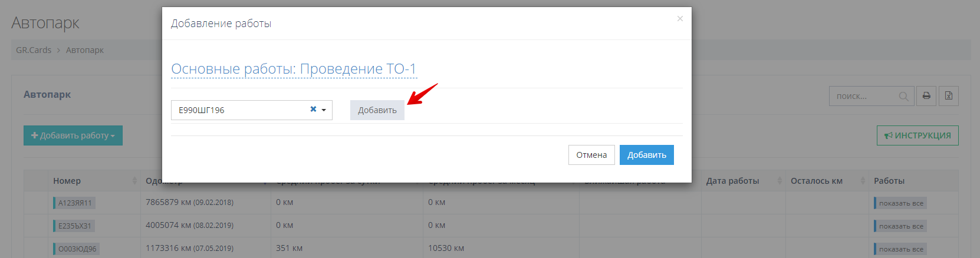Sort by 'Осталось км' column arrows

[x=863, y=181]
